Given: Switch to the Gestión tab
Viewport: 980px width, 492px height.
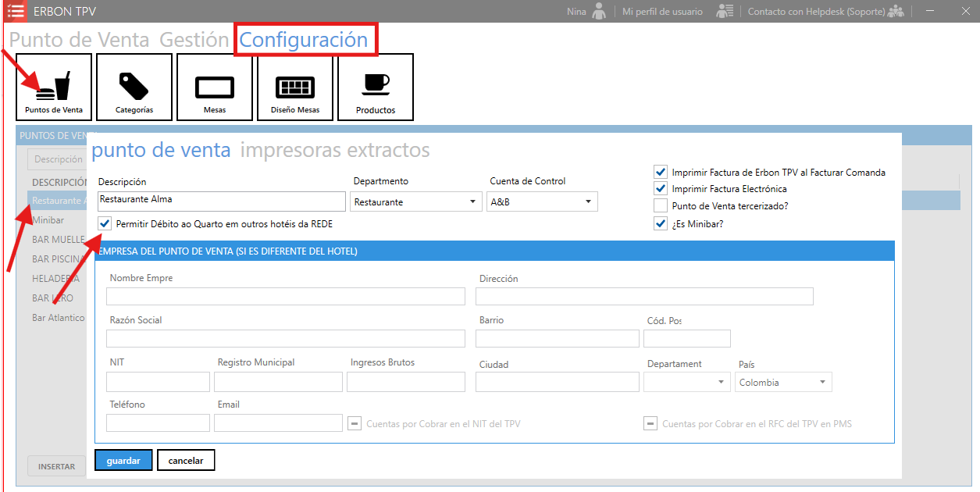Looking at the screenshot, I should (x=194, y=40).
